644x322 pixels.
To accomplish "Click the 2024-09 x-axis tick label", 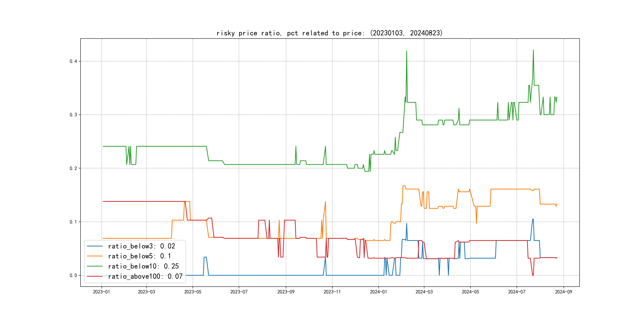I will (563, 292).
